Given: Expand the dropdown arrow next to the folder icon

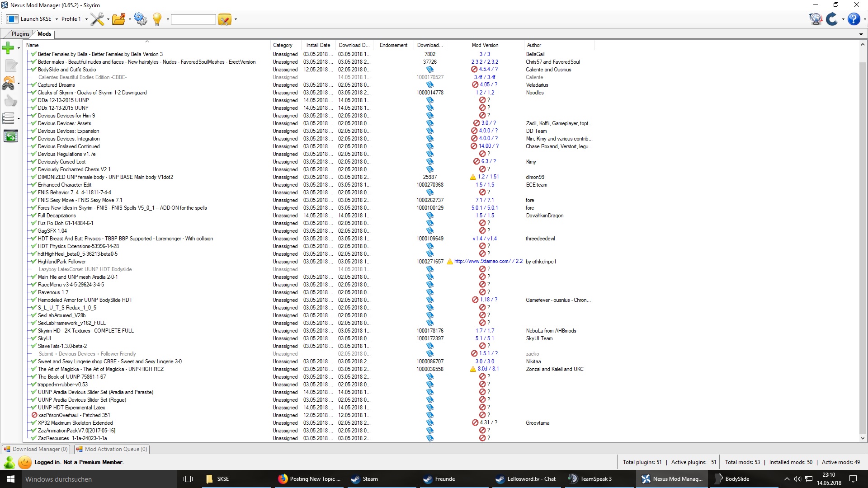Looking at the screenshot, I should (130, 19).
